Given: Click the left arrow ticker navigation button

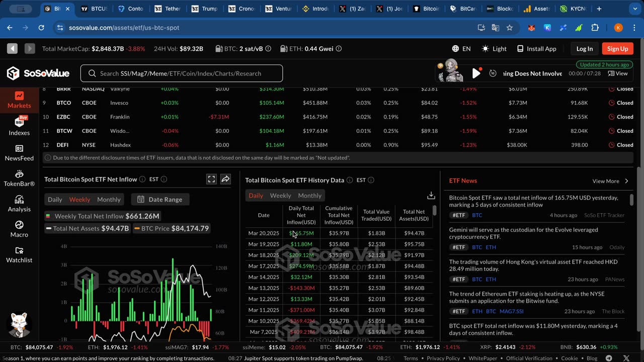Looking at the screenshot, I should click(x=12, y=49).
